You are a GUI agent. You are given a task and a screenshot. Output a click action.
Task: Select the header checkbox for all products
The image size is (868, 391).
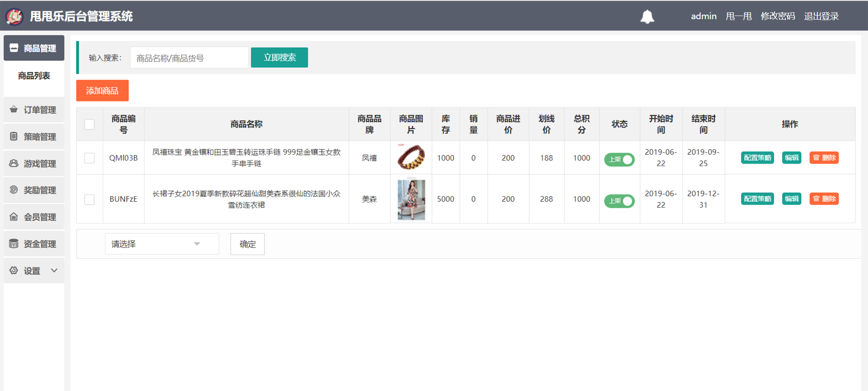tap(89, 124)
